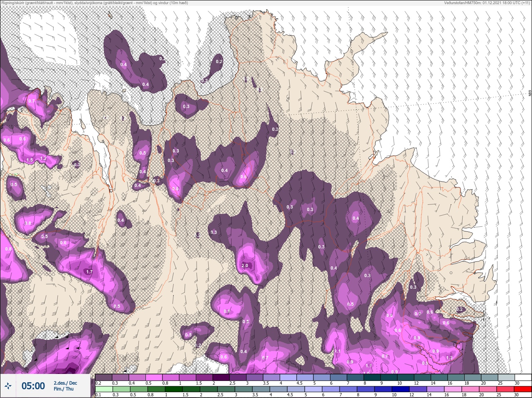Select the 05:00 forecast time display

(x=33, y=386)
